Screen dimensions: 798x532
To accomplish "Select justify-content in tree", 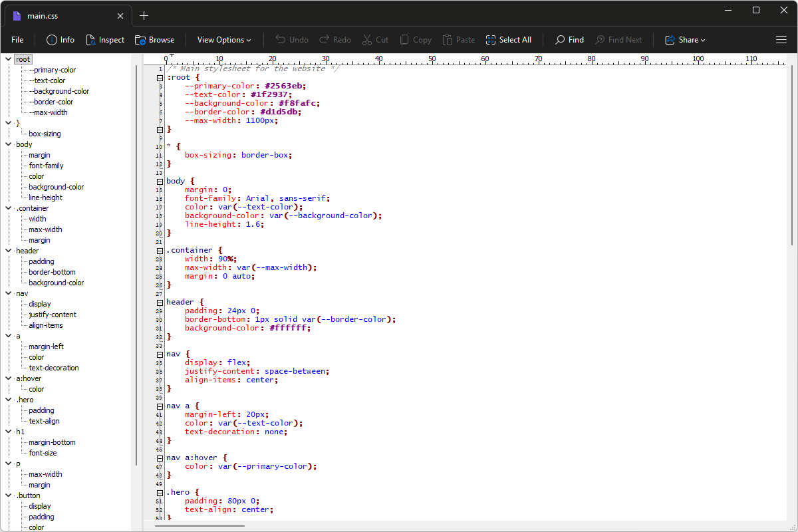I will 53,315.
